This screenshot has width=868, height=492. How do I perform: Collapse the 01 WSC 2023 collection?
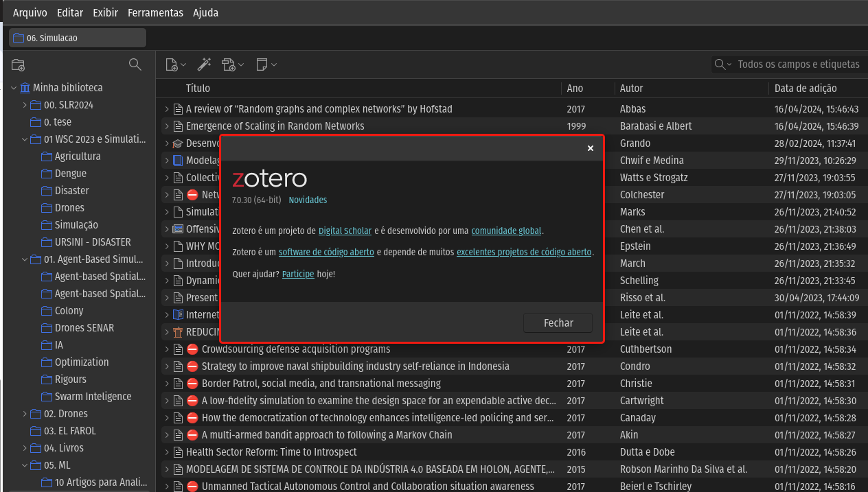click(x=25, y=139)
